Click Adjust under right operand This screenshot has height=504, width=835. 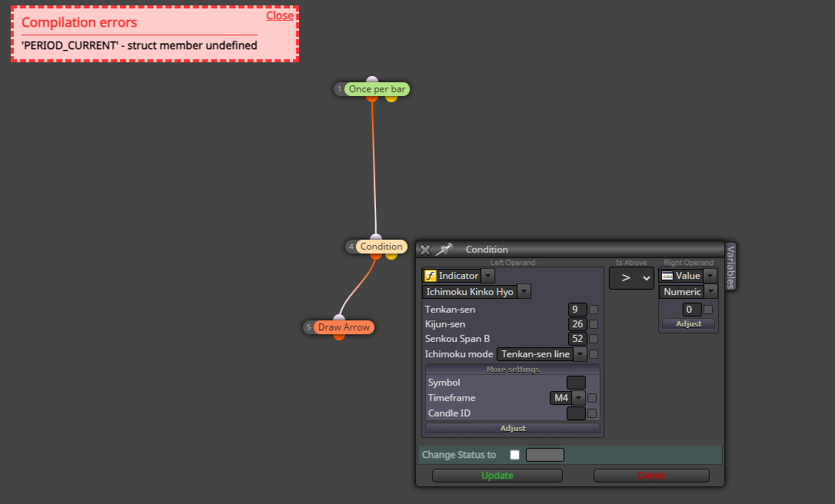pyautogui.click(x=689, y=324)
